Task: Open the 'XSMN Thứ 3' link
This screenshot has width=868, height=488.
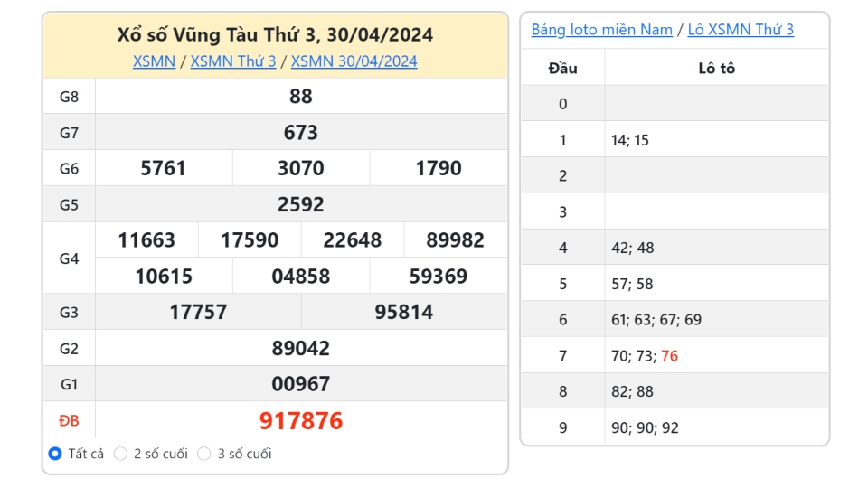Action: click(233, 61)
